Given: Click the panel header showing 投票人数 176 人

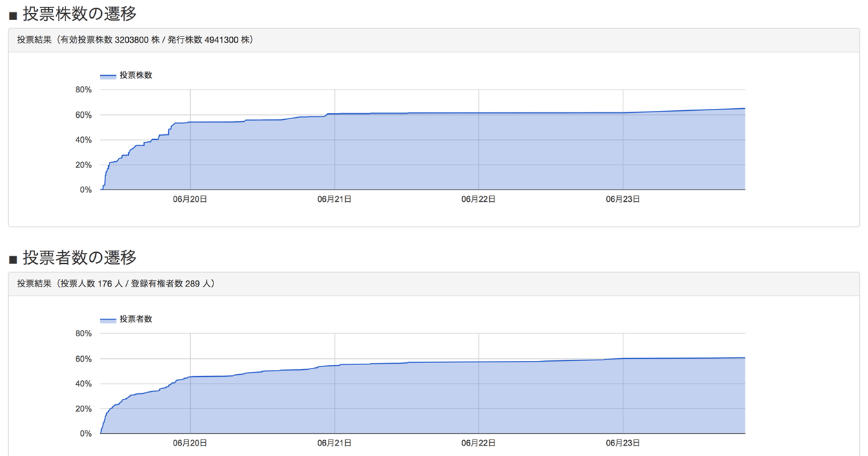Looking at the screenshot, I should tap(116, 284).
